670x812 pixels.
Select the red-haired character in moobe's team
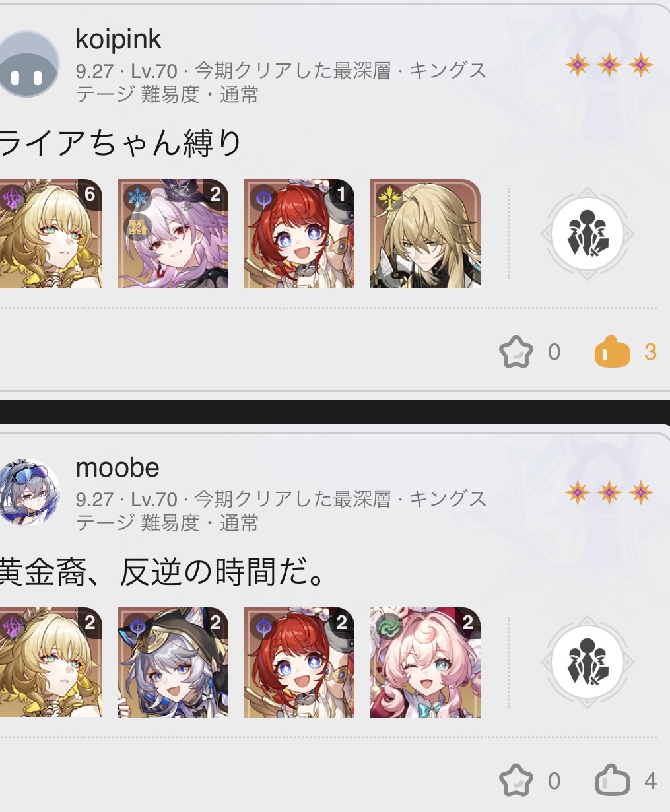pyautogui.click(x=299, y=662)
